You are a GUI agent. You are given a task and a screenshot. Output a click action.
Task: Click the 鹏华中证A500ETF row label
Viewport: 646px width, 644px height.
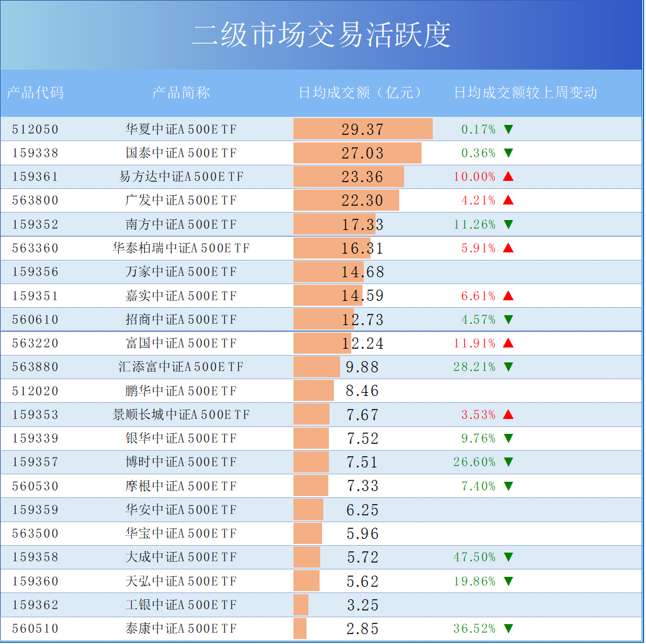point(180,390)
